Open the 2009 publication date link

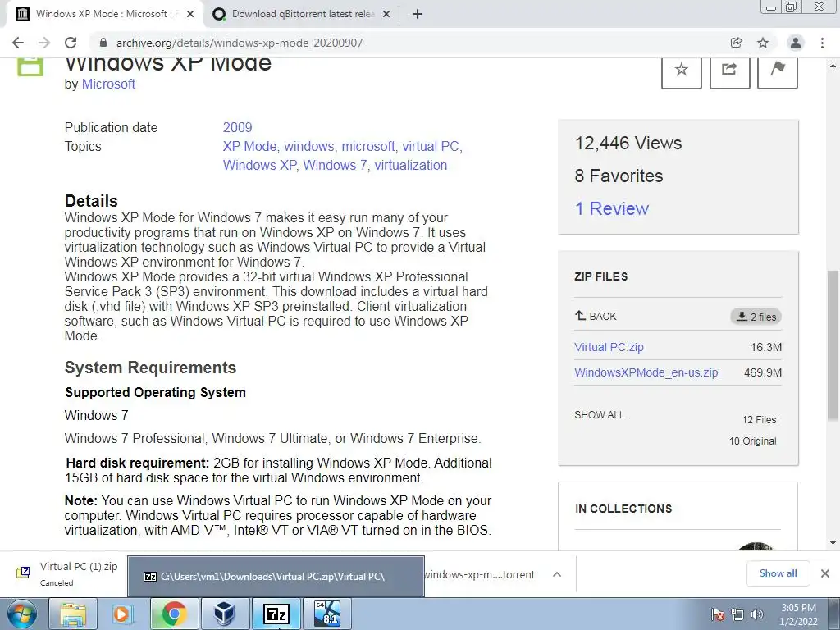click(x=237, y=127)
